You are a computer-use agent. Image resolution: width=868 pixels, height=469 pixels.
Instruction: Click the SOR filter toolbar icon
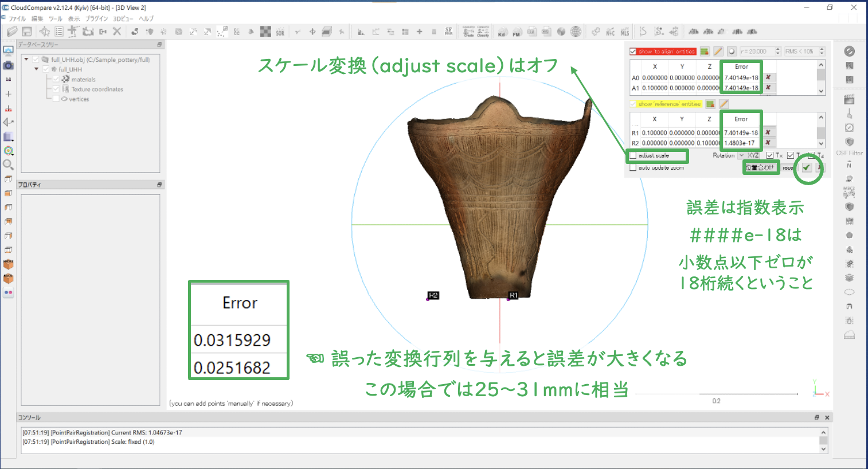280,32
